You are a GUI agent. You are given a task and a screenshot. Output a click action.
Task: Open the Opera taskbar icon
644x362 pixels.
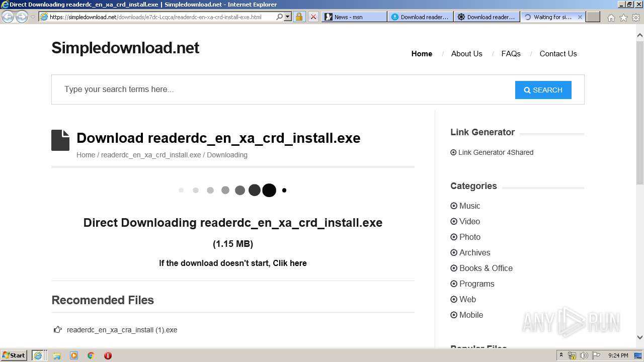pos(108,355)
